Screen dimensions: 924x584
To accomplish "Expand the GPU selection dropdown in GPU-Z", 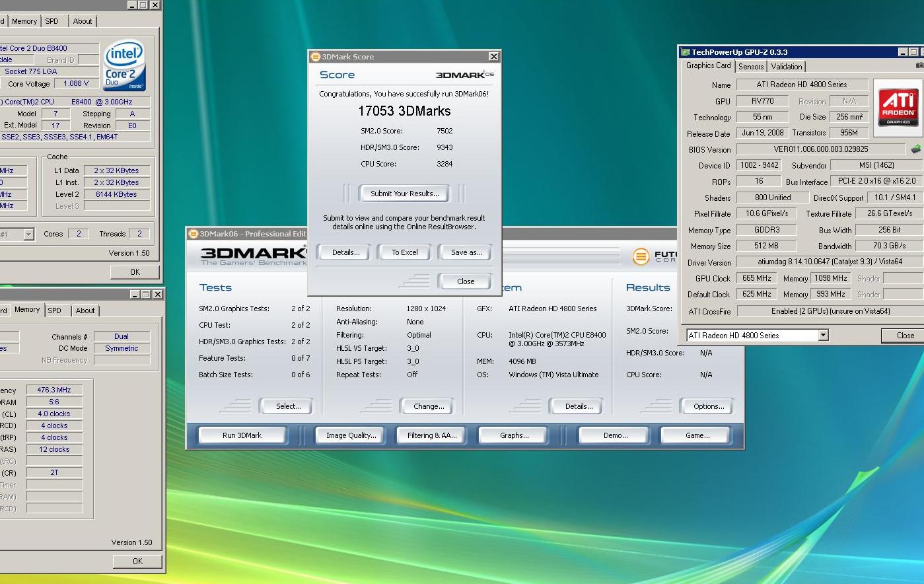I will [x=823, y=336].
